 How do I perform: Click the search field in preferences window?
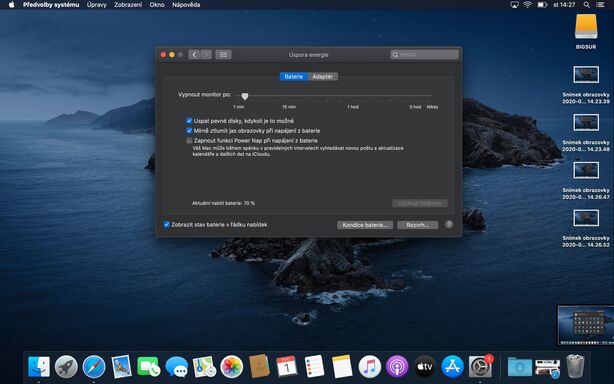(x=424, y=54)
